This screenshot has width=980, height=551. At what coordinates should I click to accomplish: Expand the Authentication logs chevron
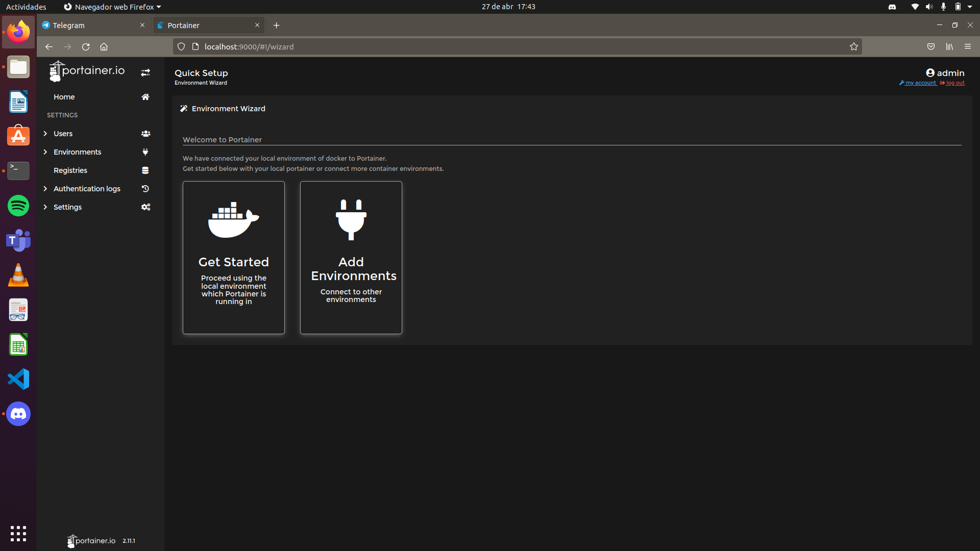45,189
